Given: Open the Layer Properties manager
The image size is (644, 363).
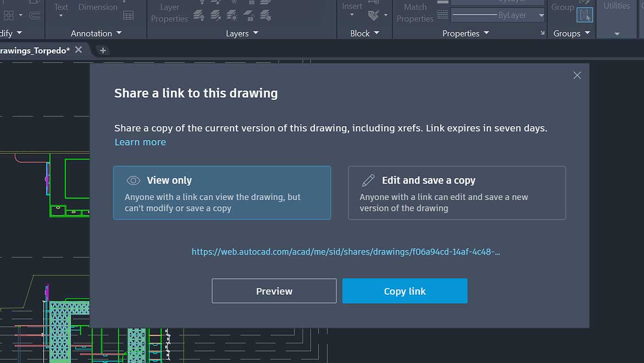Looking at the screenshot, I should pyautogui.click(x=169, y=12).
